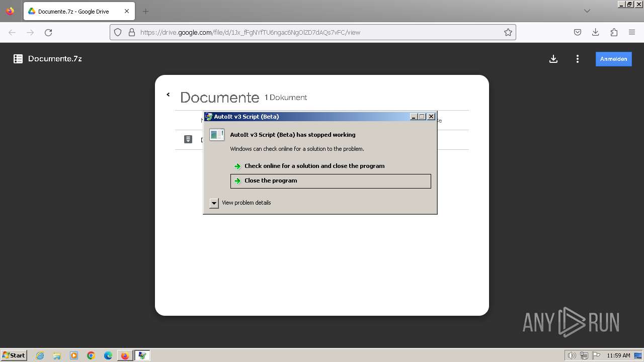Show site security padlock info
Viewport: 644px width, 362px height.
pyautogui.click(x=132, y=32)
